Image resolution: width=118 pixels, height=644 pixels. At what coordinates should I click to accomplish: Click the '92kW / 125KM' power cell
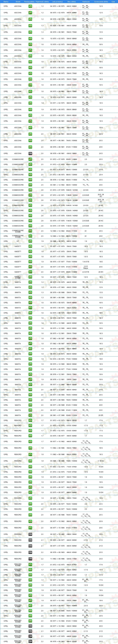[x=72, y=415]
